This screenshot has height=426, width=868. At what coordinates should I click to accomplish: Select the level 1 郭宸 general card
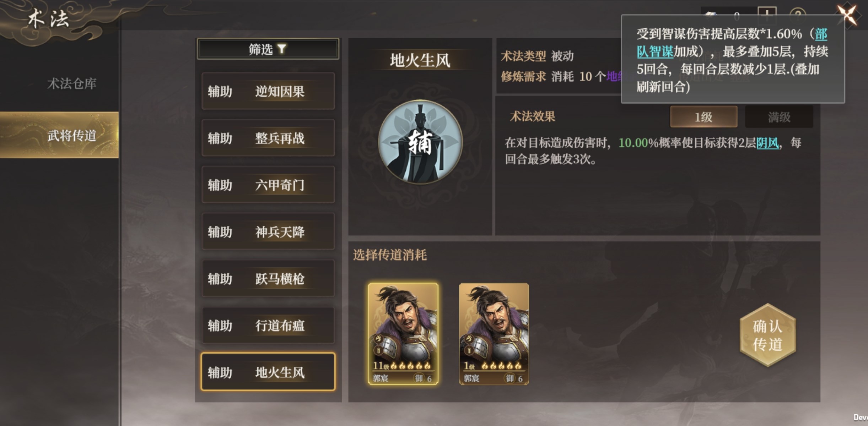click(494, 334)
